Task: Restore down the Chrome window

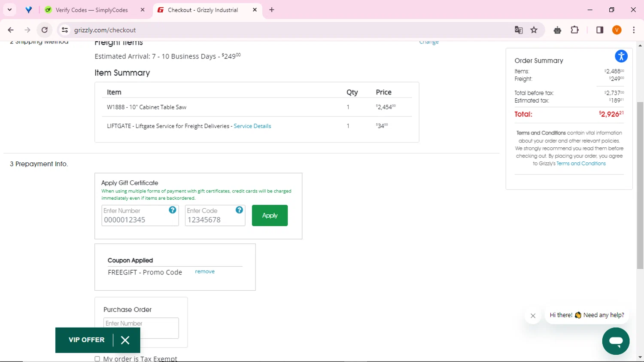Action: click(611, 9)
